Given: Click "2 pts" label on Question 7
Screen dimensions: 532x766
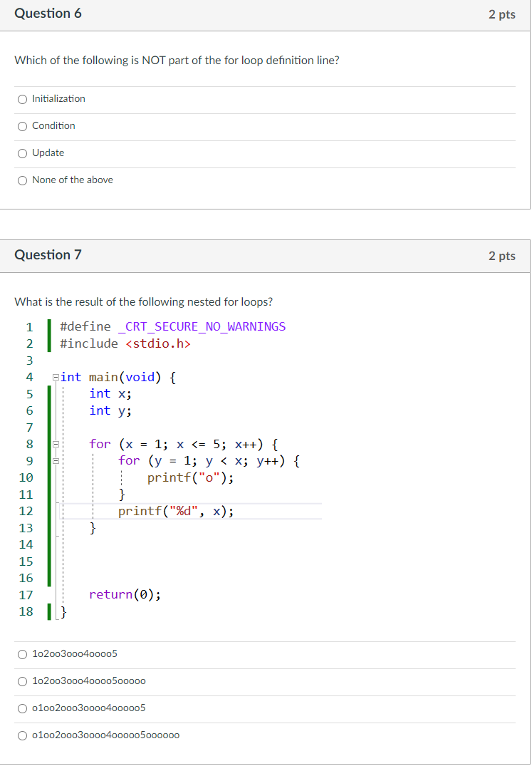Looking at the screenshot, I should click(x=502, y=254).
